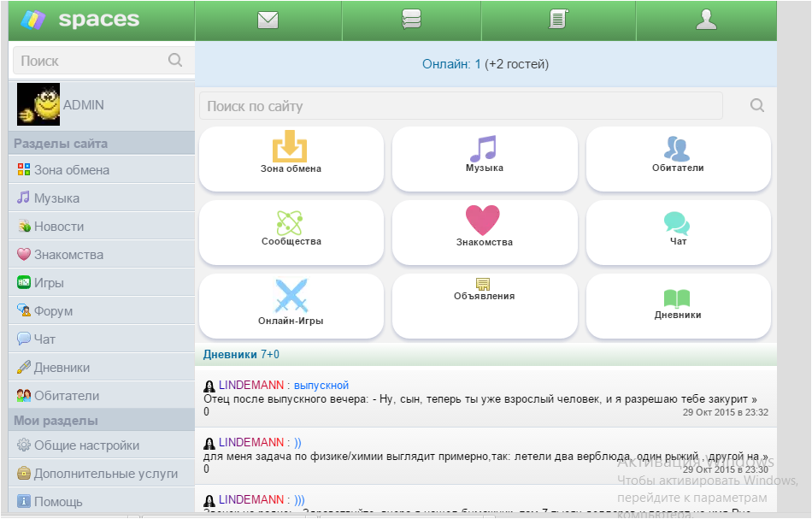Open the Зона обмена download tile

click(x=291, y=158)
